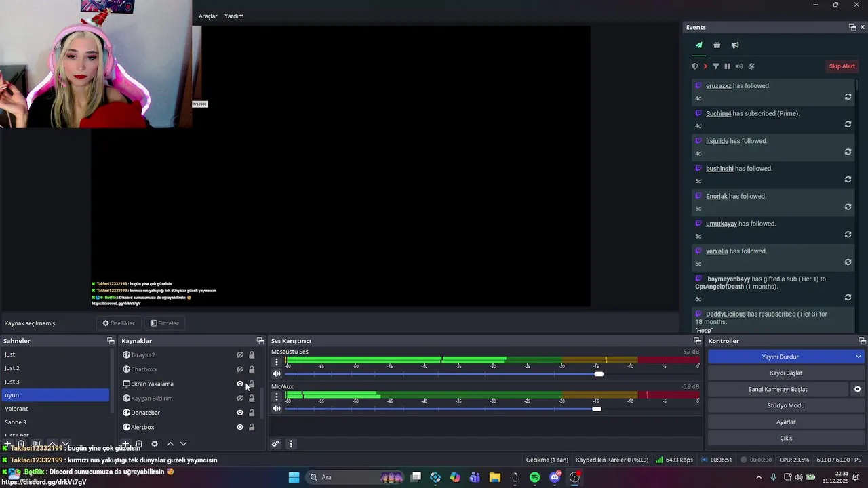Hide the Ekran Yakalama source
The image size is (868, 488).
pos(239,384)
